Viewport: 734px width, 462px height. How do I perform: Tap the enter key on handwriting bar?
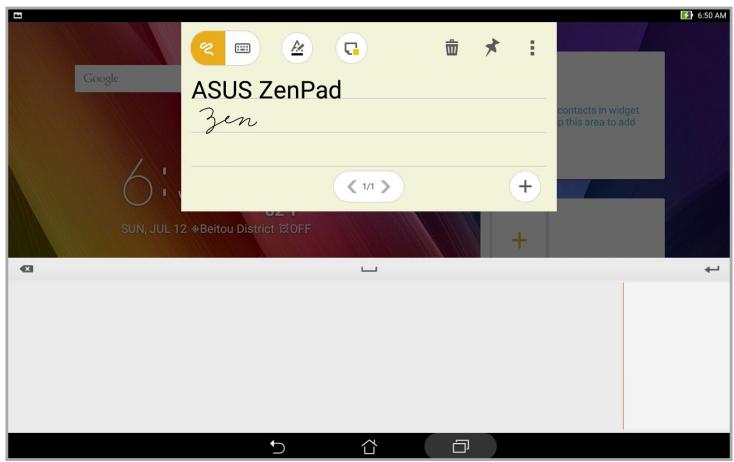(x=712, y=269)
